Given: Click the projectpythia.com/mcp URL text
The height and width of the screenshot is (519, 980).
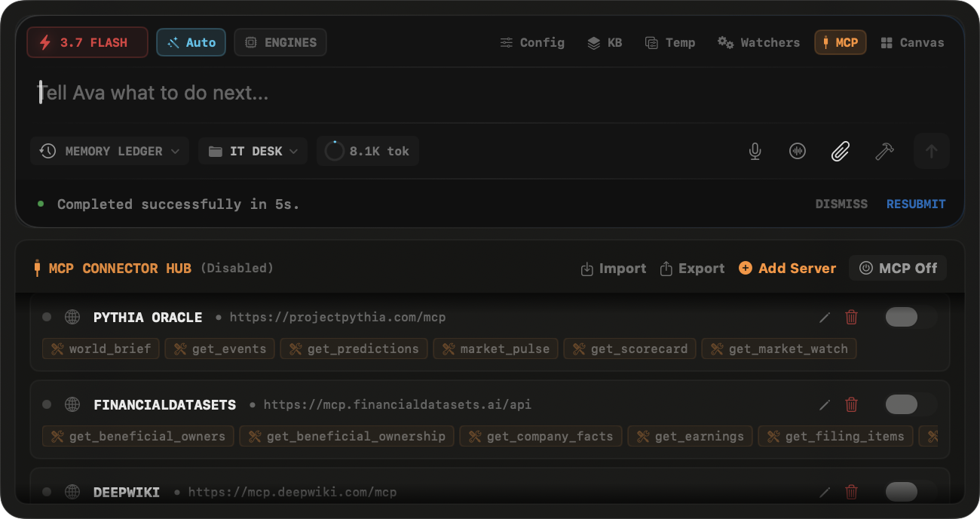Looking at the screenshot, I should pyautogui.click(x=338, y=318).
